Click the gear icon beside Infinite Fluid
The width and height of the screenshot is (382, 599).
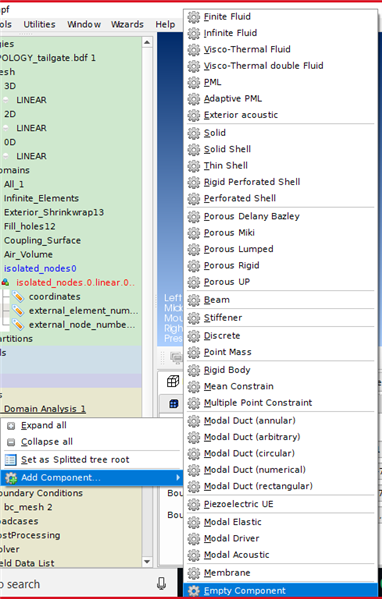[x=194, y=33]
